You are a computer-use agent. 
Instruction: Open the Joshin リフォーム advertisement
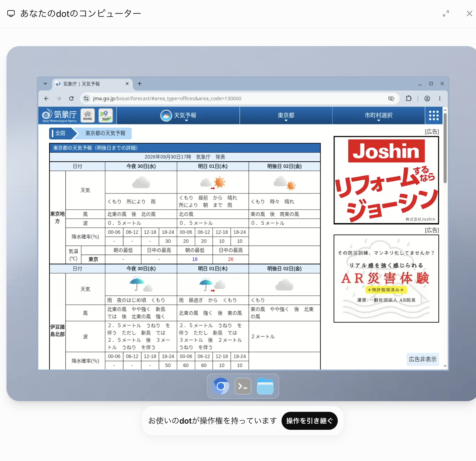click(x=386, y=180)
